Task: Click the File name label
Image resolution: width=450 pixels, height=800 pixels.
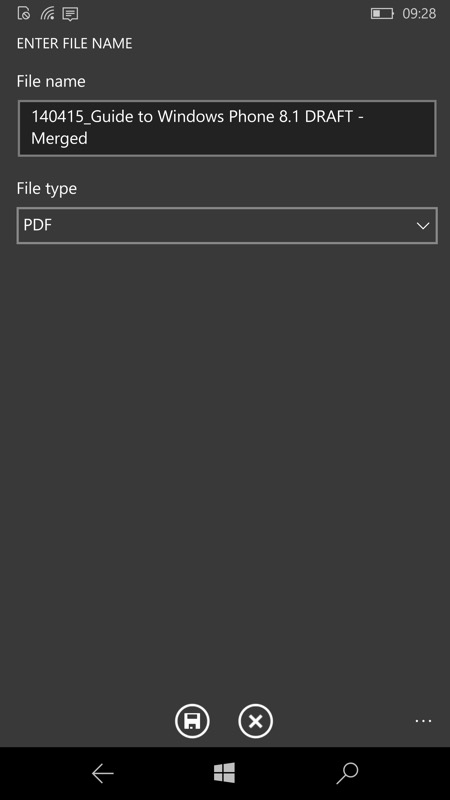Action: (x=51, y=81)
